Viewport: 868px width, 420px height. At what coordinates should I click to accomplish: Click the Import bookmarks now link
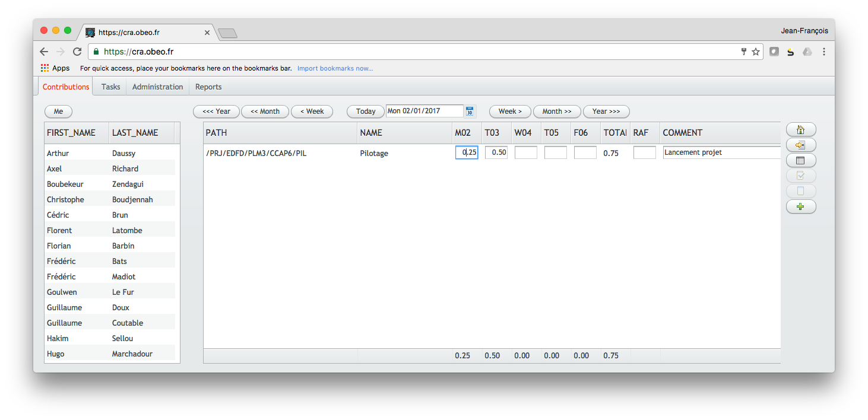[x=335, y=68]
